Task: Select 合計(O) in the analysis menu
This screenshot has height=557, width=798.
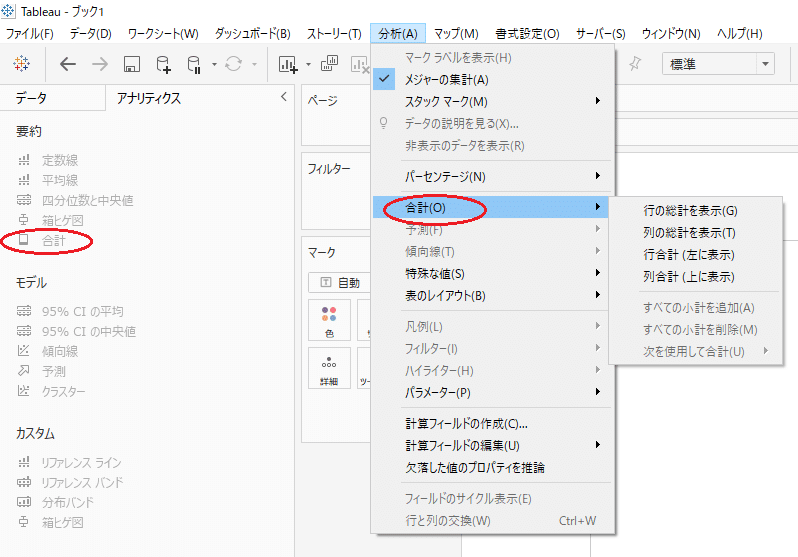Action: (491, 207)
